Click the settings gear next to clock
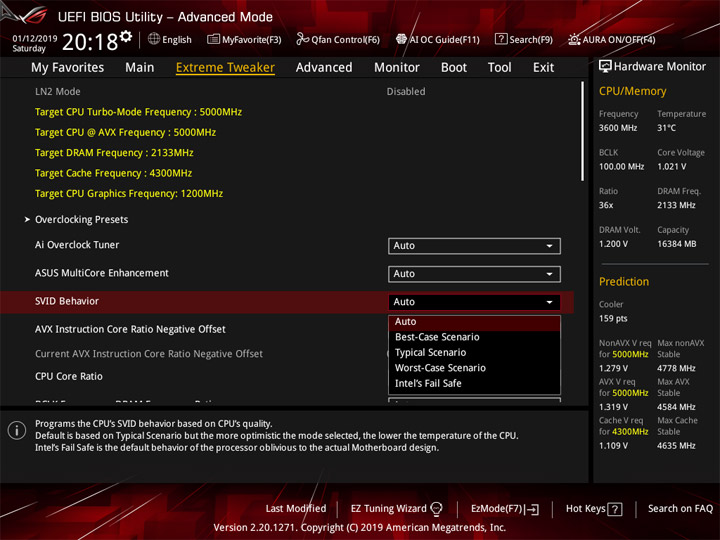This screenshot has height=540, width=720. (126, 37)
